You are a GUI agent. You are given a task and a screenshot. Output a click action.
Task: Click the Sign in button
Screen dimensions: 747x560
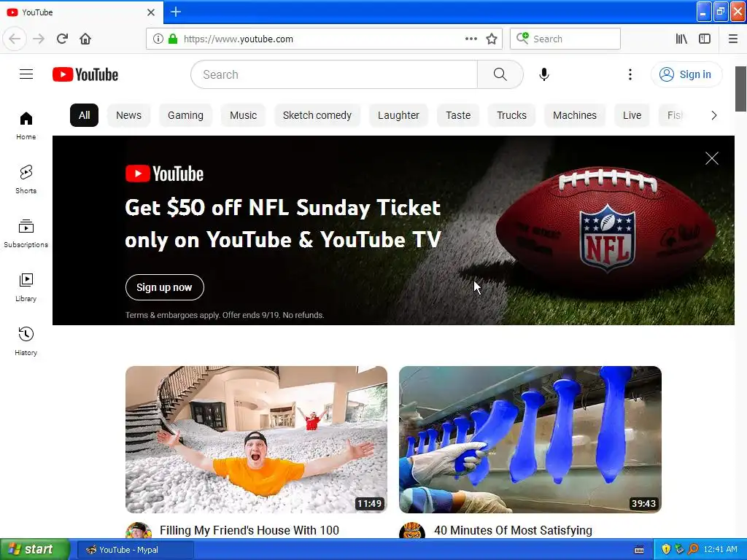tap(686, 74)
